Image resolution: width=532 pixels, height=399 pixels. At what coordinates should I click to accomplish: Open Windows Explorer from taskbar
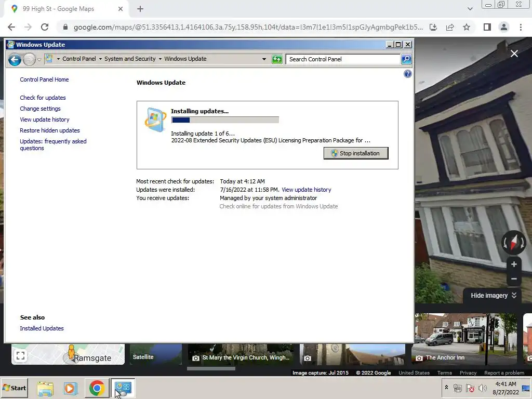(45, 388)
